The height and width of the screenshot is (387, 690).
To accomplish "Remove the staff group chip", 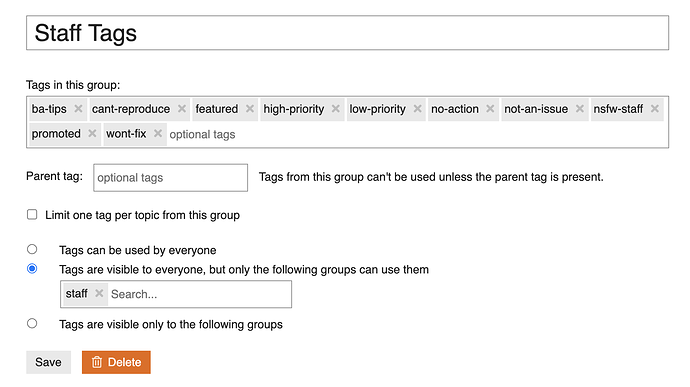I will 99,293.
